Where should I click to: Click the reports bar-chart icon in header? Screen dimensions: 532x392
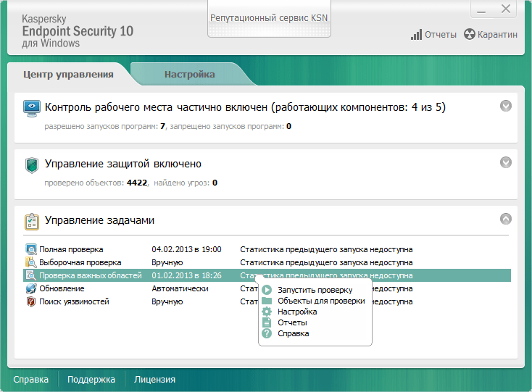[416, 35]
